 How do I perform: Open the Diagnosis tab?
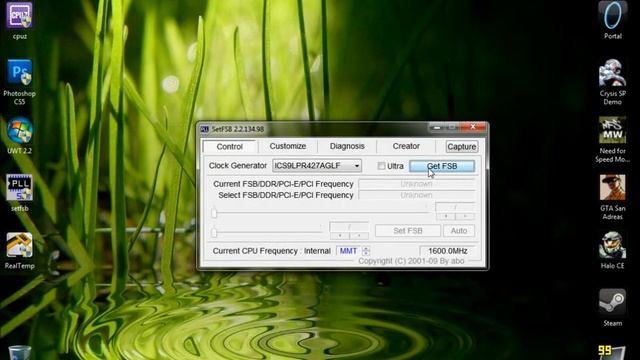tap(347, 146)
